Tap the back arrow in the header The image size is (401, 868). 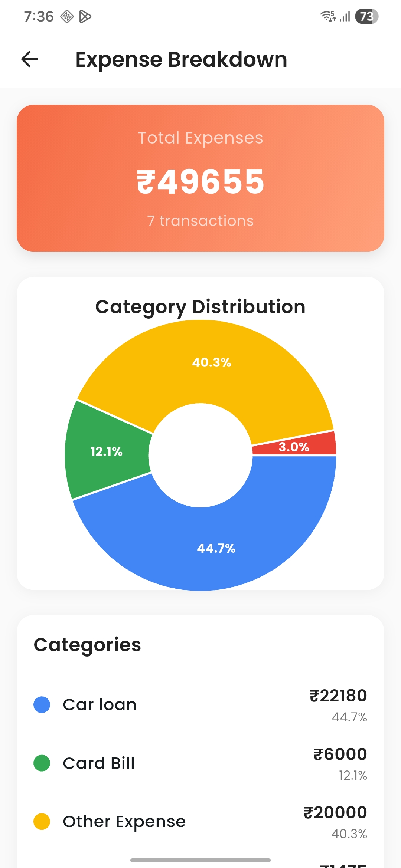pyautogui.click(x=29, y=59)
